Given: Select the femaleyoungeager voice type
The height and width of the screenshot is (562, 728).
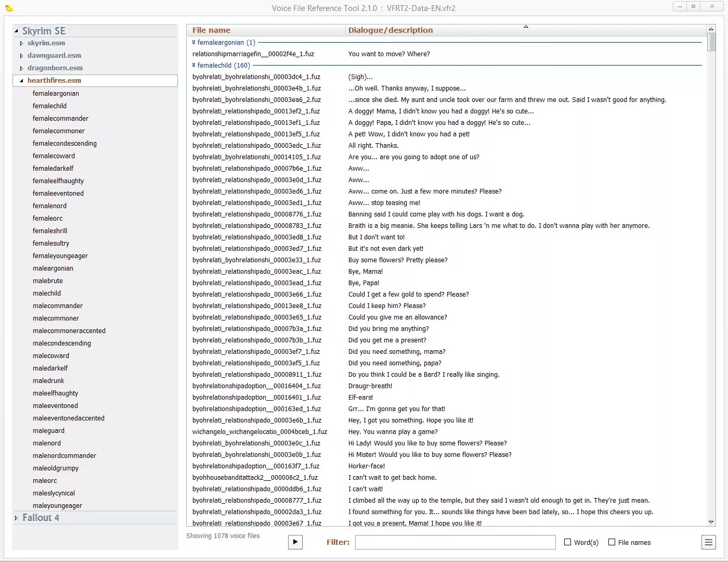Looking at the screenshot, I should tap(60, 256).
